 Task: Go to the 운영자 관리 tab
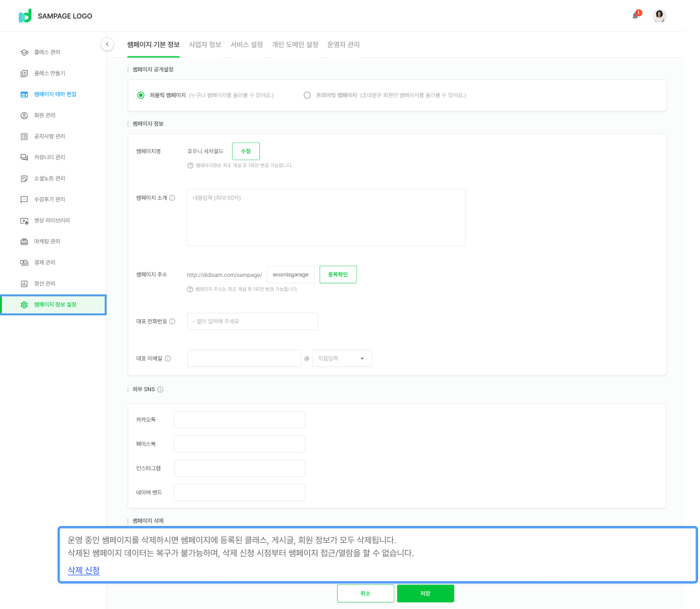coord(344,45)
